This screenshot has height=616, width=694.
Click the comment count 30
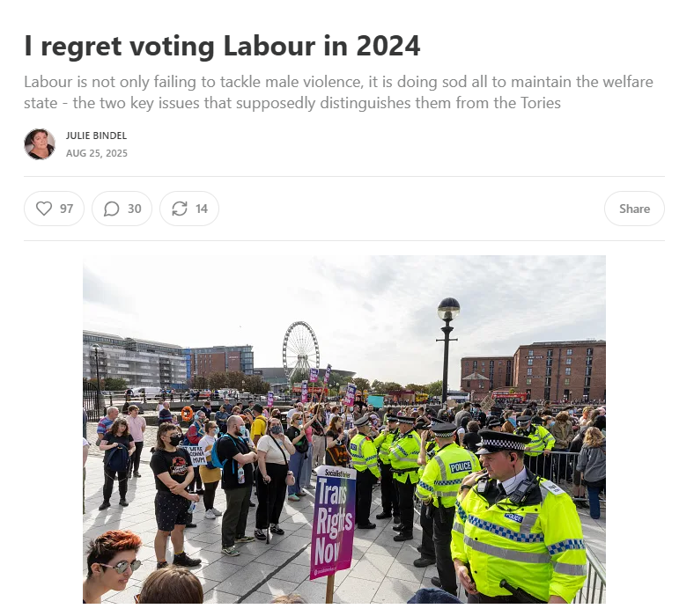[x=135, y=209]
